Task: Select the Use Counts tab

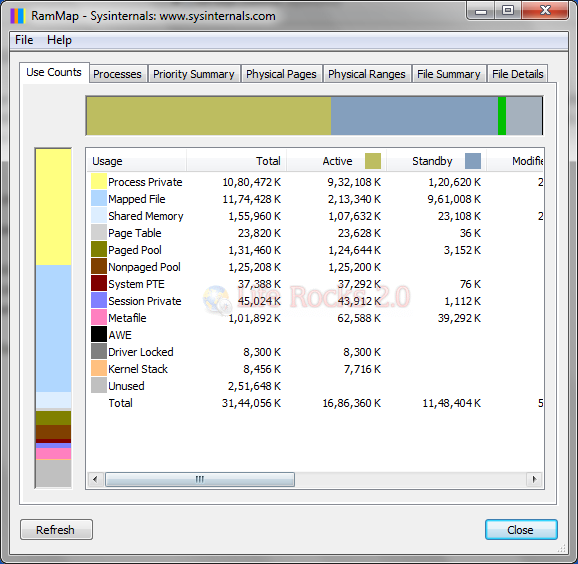Action: click(x=54, y=72)
